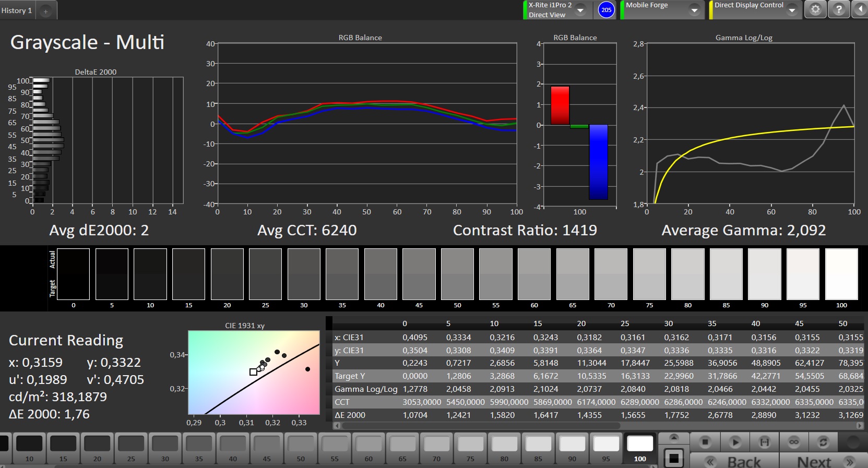The image size is (868, 468).
Task: Select the 70 percent level patch button
Action: [436, 449]
